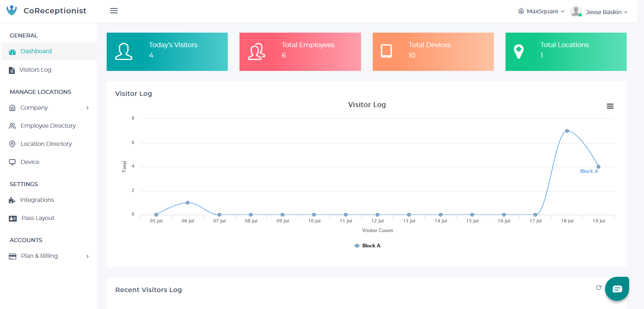The image size is (644, 309).
Task: Click the Recent Visitors Log heading
Action: [149, 290]
